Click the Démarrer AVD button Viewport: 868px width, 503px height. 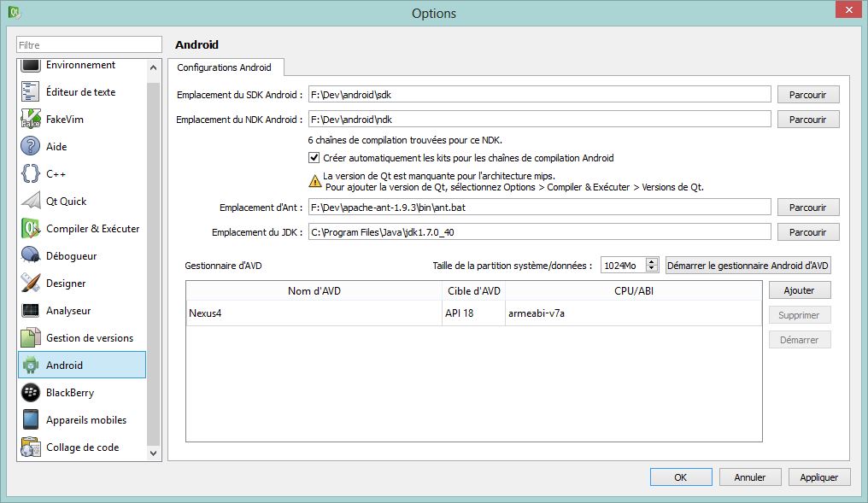click(x=800, y=340)
